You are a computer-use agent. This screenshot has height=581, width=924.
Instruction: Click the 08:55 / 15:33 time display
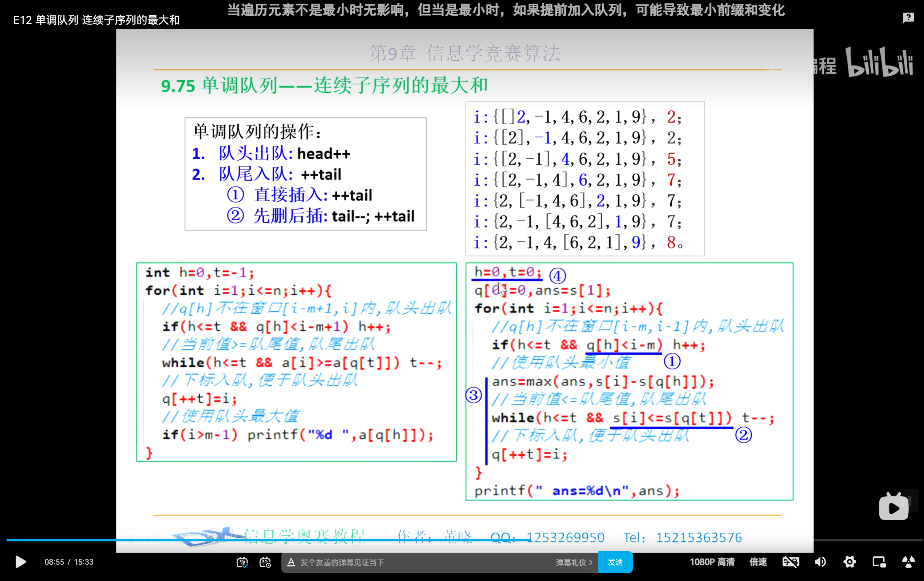(69, 562)
